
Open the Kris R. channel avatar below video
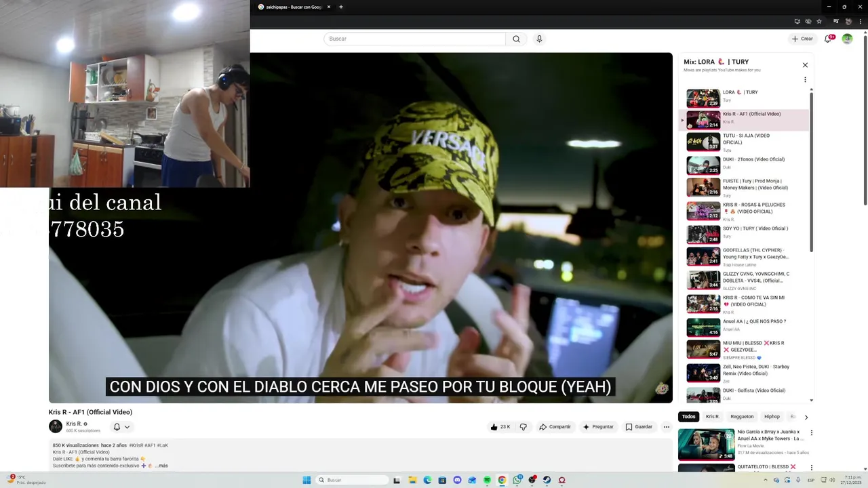click(56, 426)
